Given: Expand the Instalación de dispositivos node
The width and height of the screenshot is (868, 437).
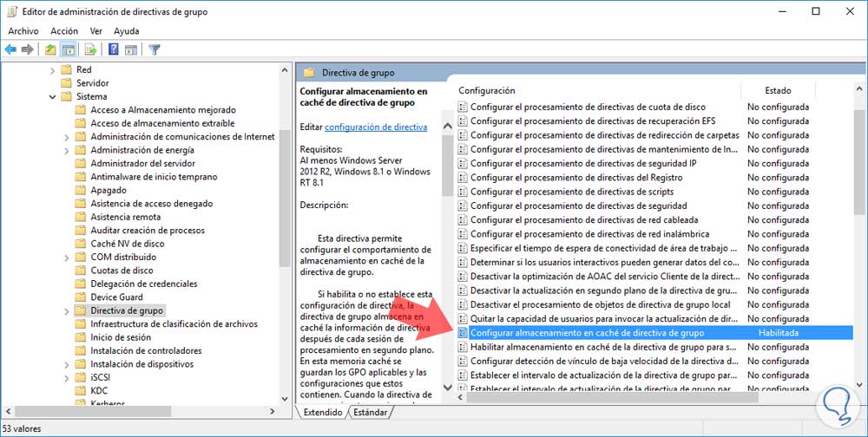Looking at the screenshot, I should pyautogui.click(x=67, y=364).
